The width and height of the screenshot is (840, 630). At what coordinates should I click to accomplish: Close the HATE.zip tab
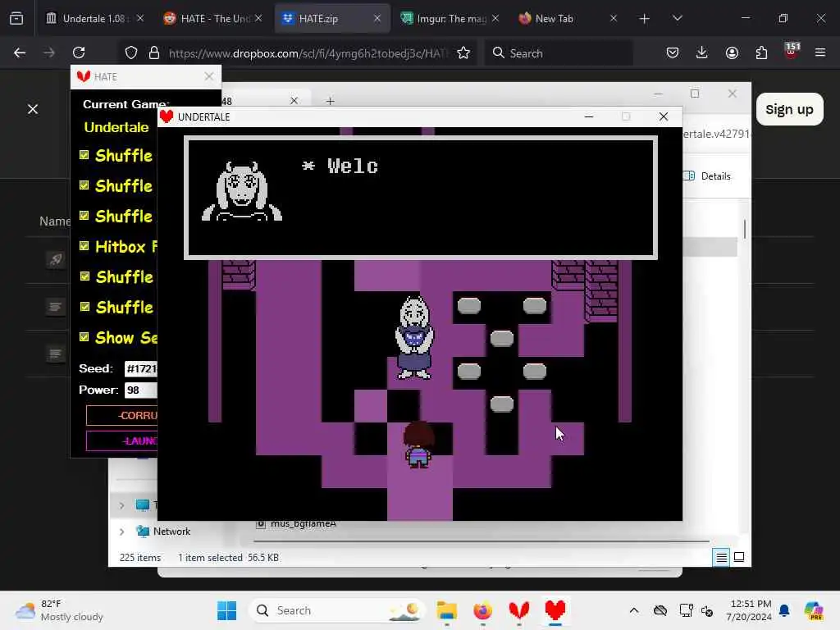coord(377,19)
